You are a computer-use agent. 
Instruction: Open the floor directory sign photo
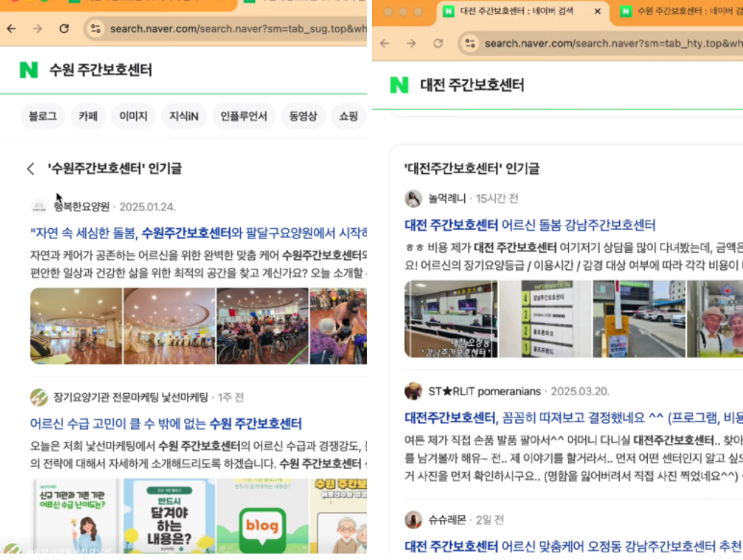[545, 319]
